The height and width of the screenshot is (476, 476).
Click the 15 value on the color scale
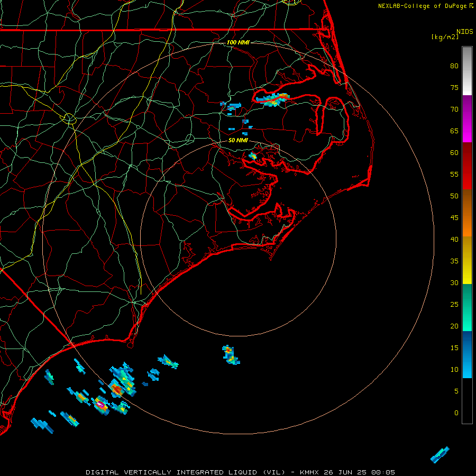click(x=454, y=348)
